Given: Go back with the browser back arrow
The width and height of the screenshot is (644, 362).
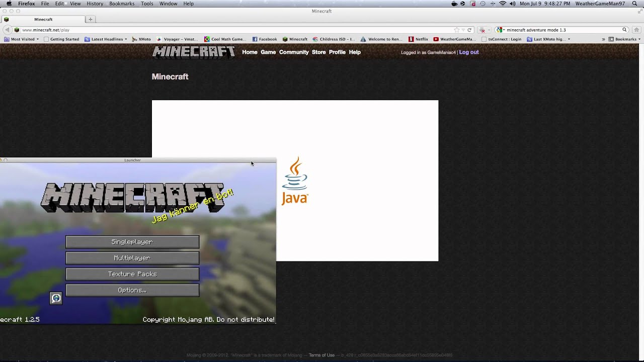Looking at the screenshot, I should pos(7,30).
